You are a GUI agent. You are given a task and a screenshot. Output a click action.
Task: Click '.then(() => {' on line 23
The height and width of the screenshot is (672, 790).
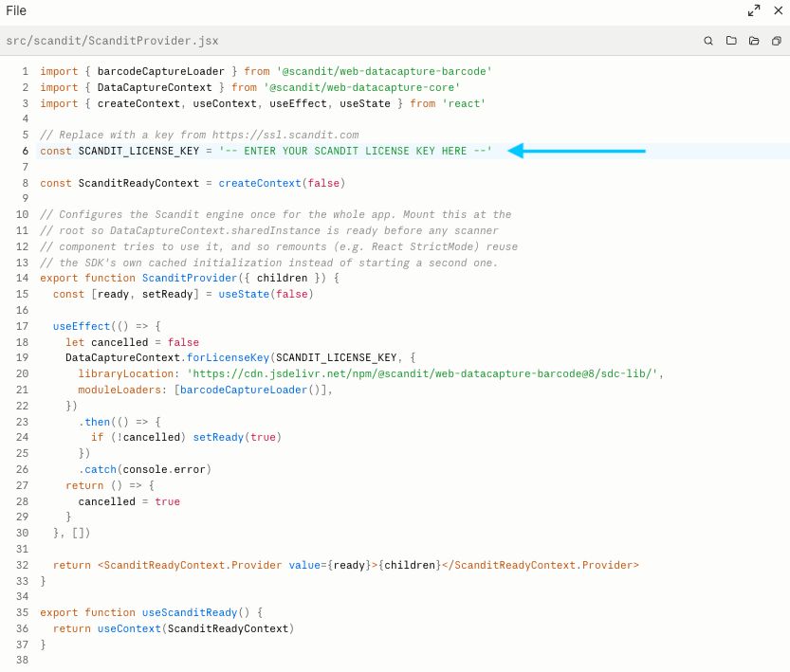pos(119,422)
